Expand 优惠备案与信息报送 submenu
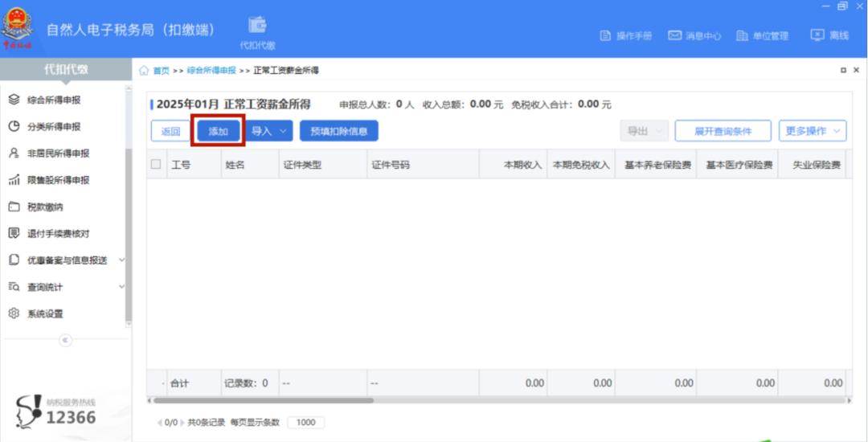 pyautogui.click(x=122, y=260)
